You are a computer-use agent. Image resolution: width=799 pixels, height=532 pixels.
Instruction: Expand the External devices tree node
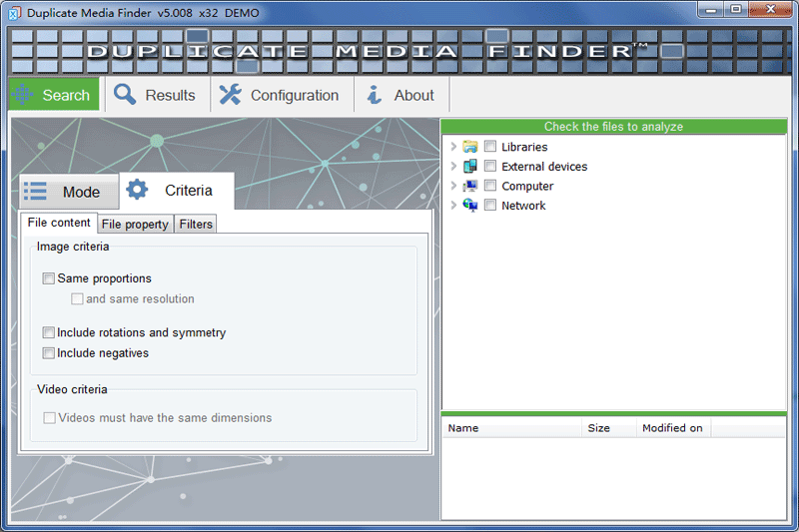tap(453, 166)
